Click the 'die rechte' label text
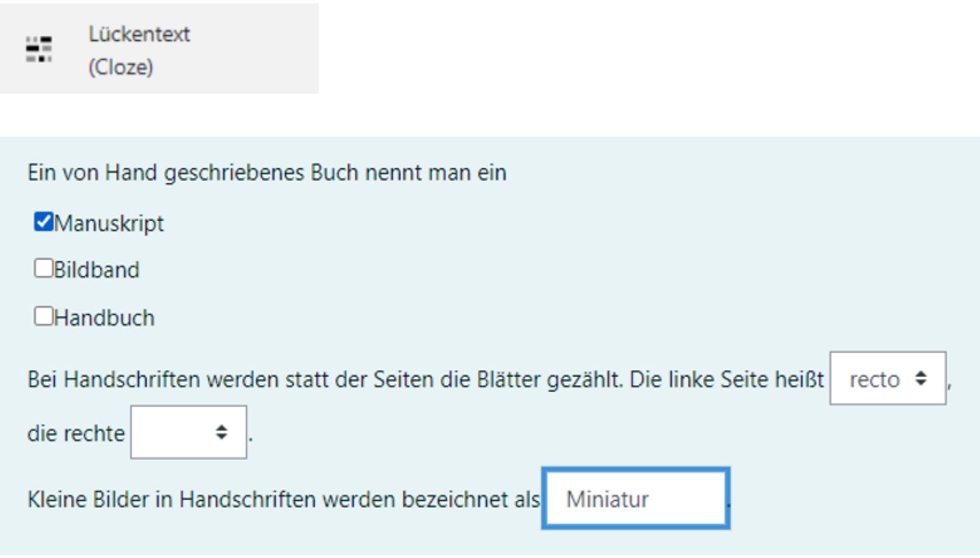The width and height of the screenshot is (980, 558). point(76,433)
